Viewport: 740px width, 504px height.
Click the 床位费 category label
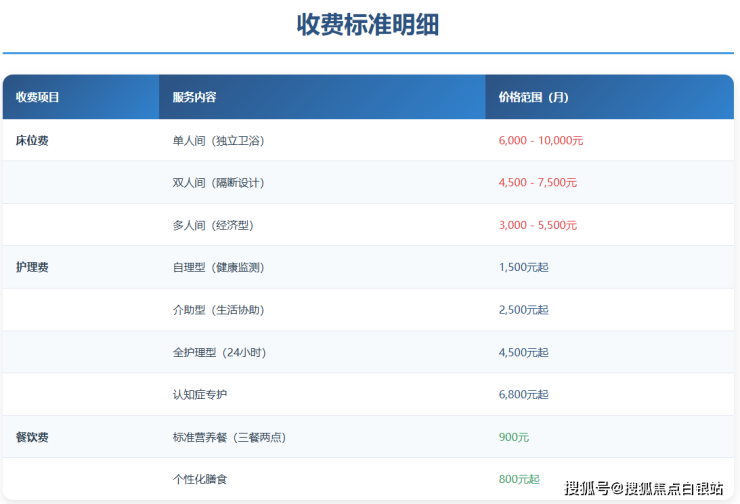[32, 141]
